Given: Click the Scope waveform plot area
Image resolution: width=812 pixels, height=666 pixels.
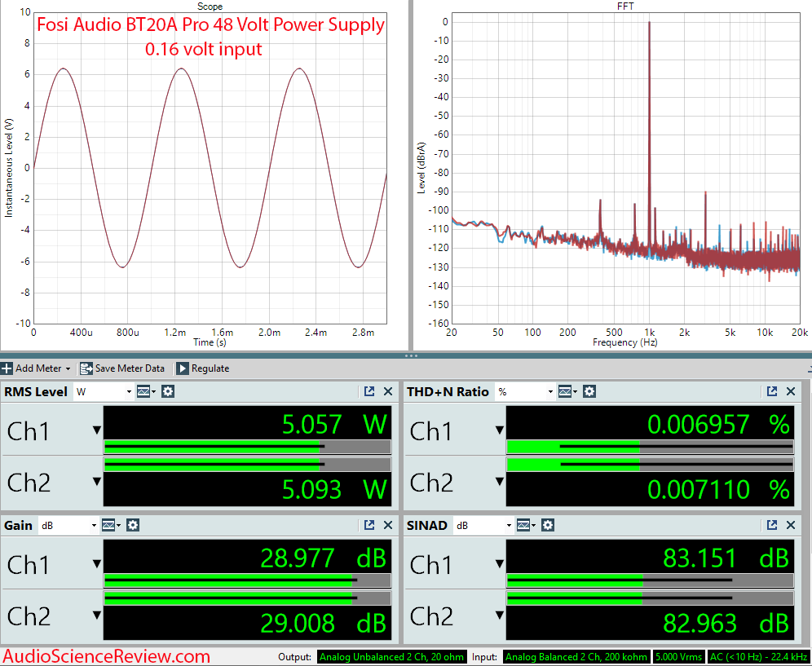Looking at the screenshot, I should (210, 168).
